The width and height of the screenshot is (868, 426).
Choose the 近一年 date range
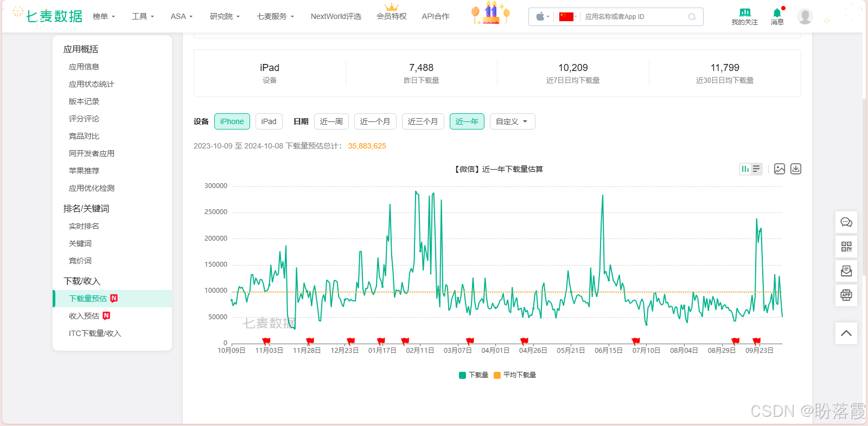[x=467, y=121]
